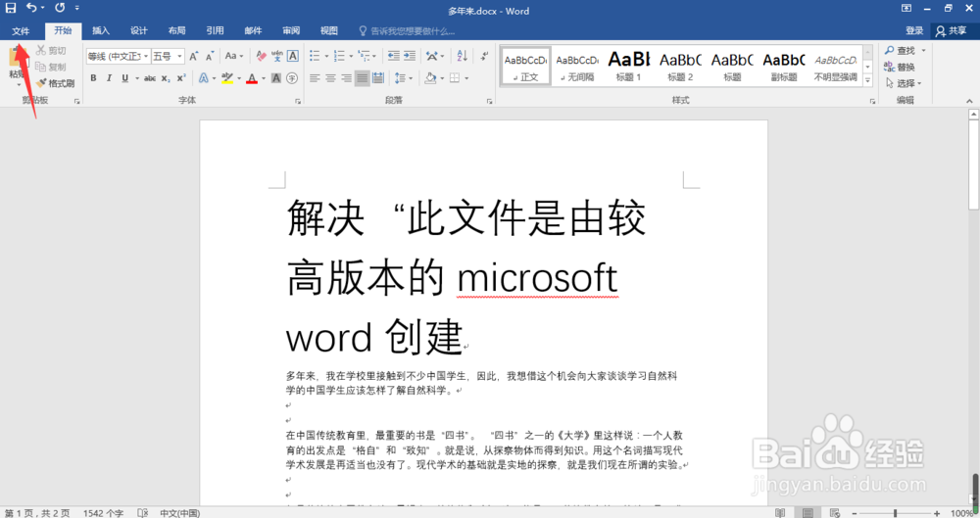Toggle Strikethrough abc formatting

pyautogui.click(x=149, y=78)
